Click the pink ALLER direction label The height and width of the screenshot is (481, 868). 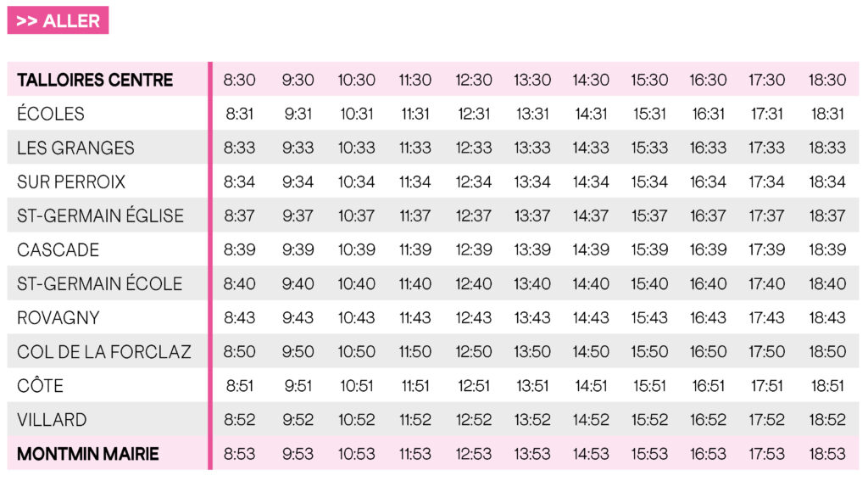click(58, 20)
